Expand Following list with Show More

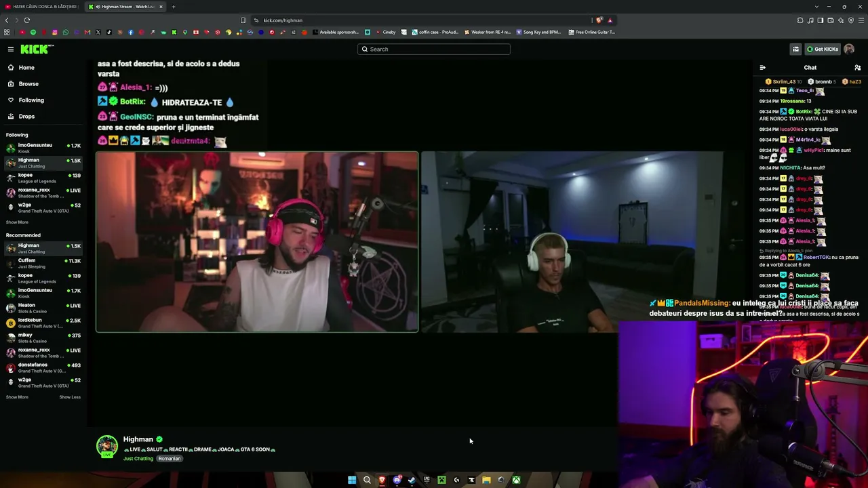(17, 222)
